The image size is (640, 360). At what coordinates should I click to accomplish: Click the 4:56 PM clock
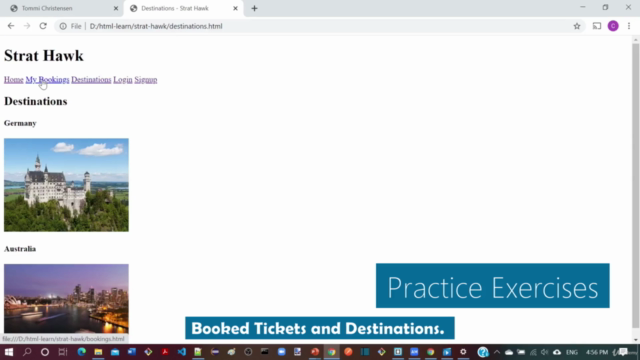[x=597, y=352]
